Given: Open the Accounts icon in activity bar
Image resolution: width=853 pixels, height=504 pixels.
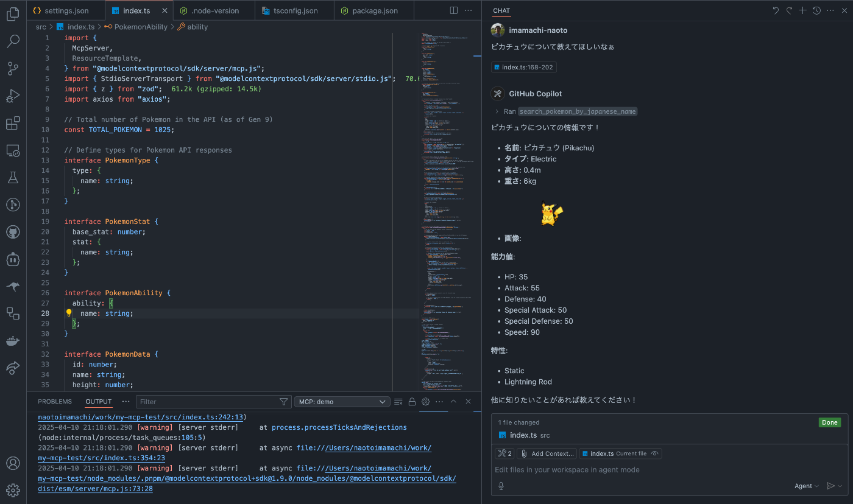Looking at the screenshot, I should coord(13,463).
